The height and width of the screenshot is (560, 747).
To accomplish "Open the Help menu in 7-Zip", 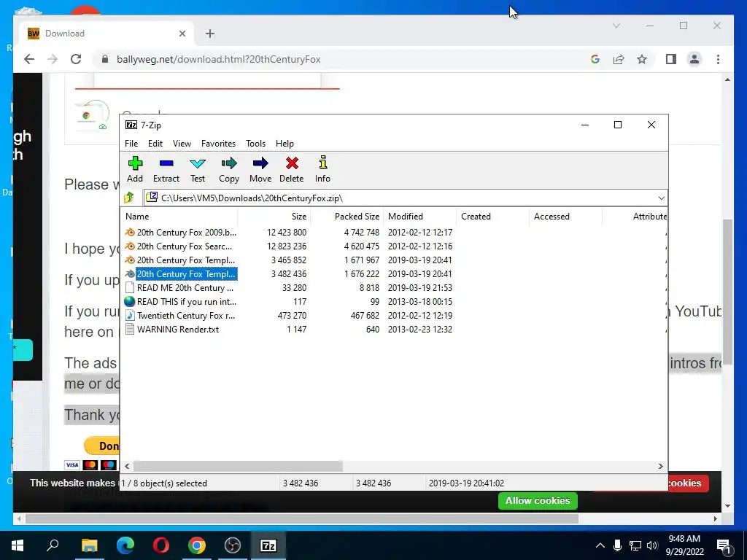I will [x=285, y=144].
